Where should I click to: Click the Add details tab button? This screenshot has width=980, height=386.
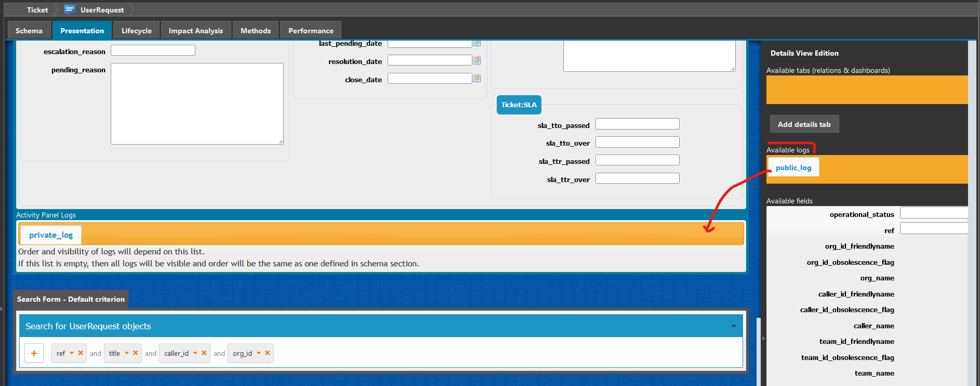(x=804, y=124)
